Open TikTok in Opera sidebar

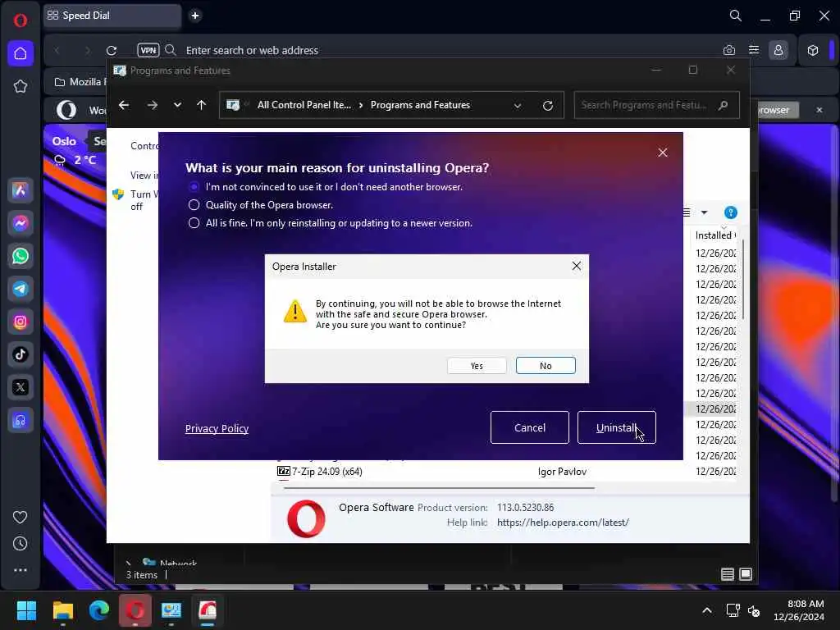pos(21,354)
